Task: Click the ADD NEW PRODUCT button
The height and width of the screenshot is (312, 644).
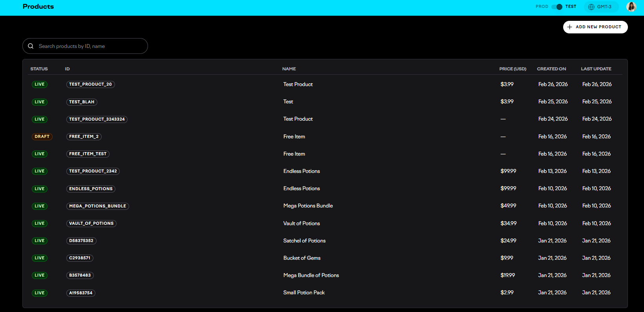Action: (595, 27)
